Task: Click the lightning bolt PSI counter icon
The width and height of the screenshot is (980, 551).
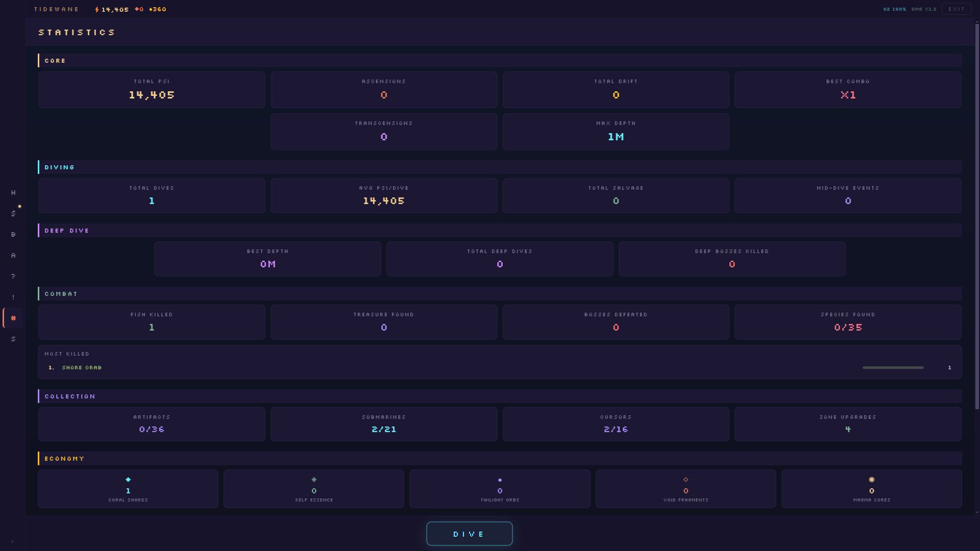Action: click(x=96, y=10)
